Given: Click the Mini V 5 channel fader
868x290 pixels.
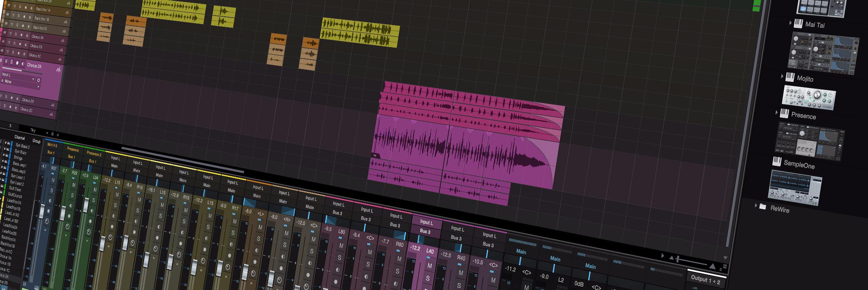Looking at the screenshot, I should (x=42, y=211).
